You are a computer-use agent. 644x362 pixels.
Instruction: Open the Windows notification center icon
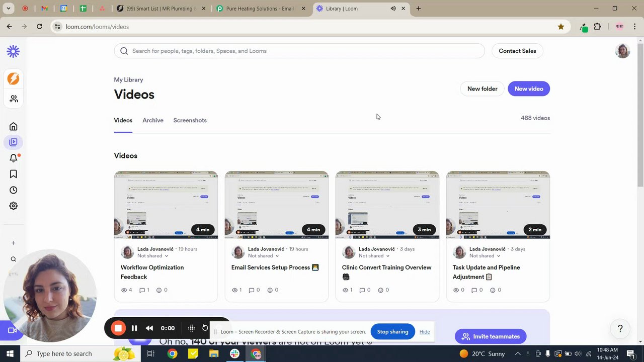point(631,353)
